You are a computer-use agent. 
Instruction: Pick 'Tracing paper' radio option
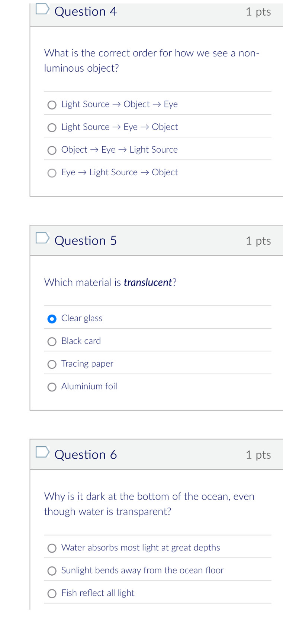[x=52, y=364]
